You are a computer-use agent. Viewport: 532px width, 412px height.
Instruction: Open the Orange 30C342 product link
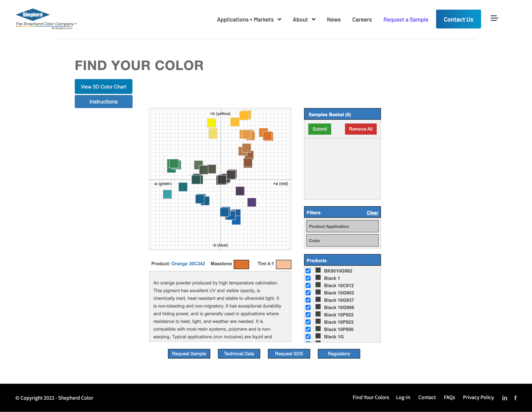pyautogui.click(x=188, y=264)
